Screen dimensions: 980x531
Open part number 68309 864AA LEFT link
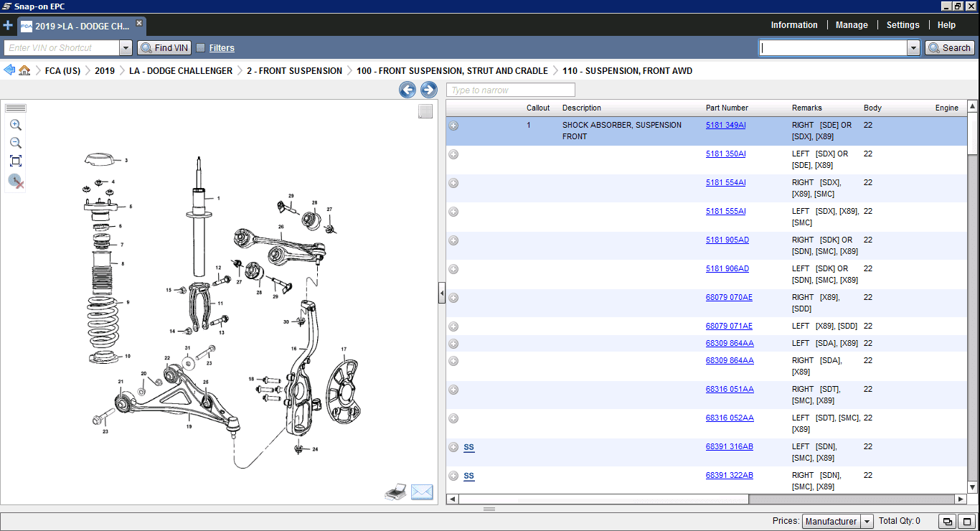tap(730, 343)
